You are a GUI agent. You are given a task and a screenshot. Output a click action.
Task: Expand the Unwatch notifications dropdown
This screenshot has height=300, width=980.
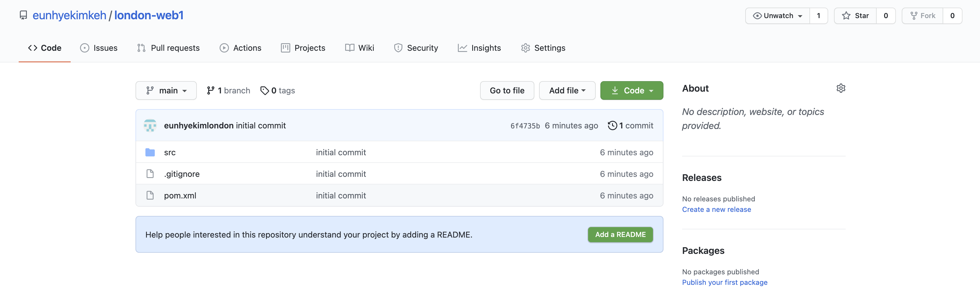click(x=777, y=15)
